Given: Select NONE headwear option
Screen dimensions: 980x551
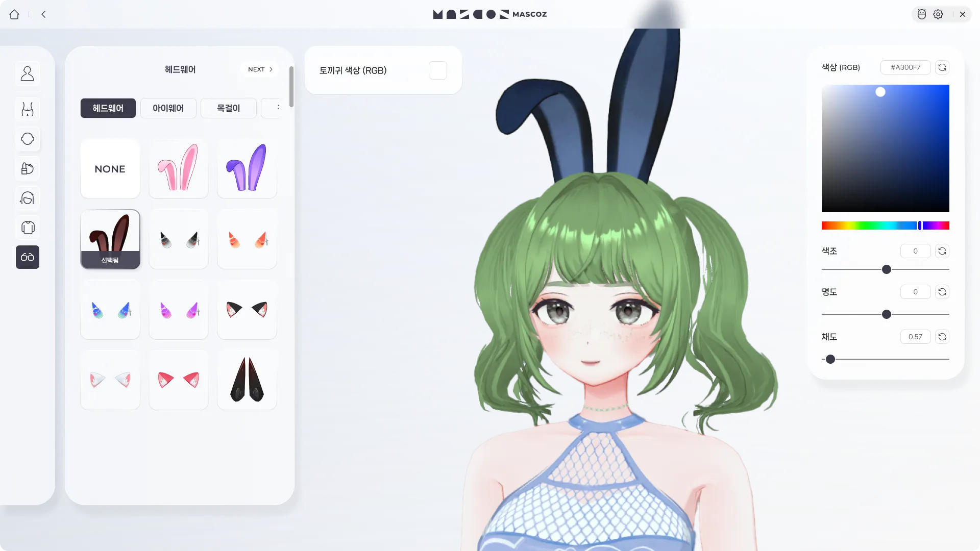Looking at the screenshot, I should click(110, 169).
